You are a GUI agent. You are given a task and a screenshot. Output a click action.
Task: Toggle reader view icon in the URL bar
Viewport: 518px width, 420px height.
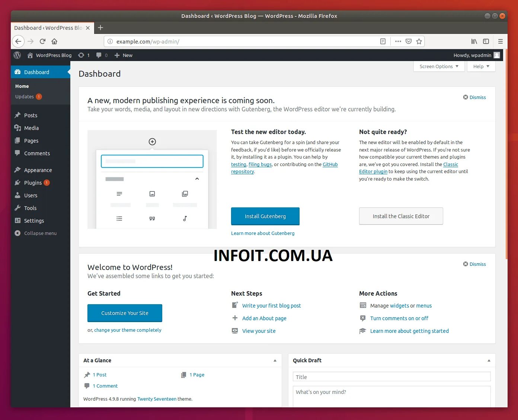coord(383,41)
